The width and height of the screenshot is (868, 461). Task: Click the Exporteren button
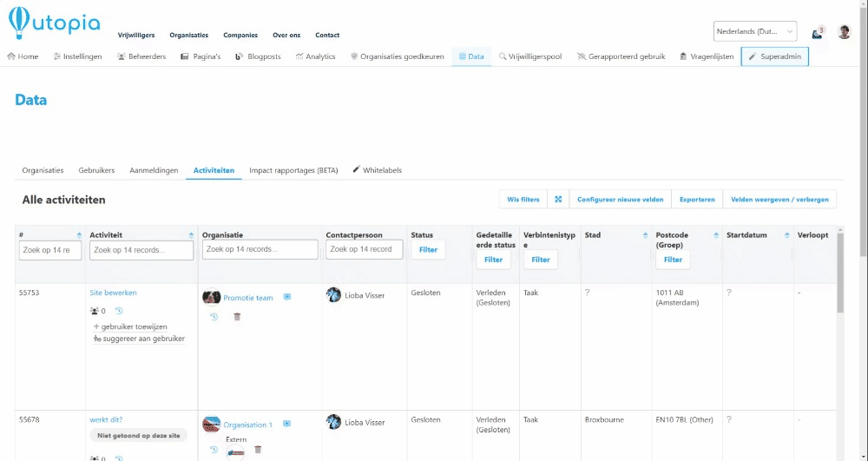[x=697, y=200]
